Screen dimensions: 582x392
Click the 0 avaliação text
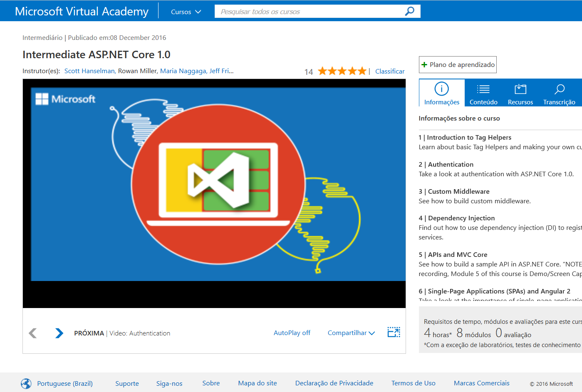point(513,333)
